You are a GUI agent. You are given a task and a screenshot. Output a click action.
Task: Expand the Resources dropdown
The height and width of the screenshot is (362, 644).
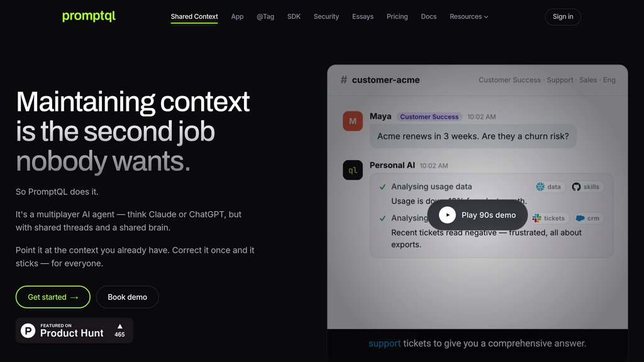(469, 16)
